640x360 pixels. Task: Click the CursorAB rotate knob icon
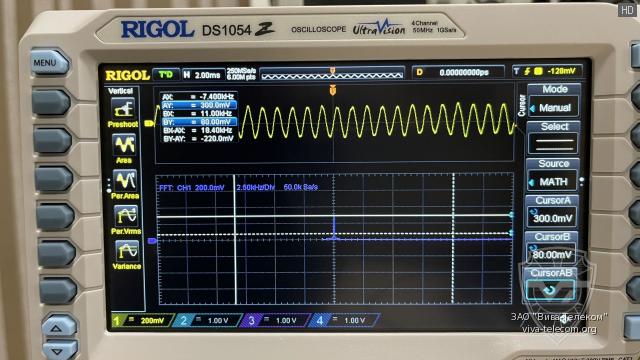click(551, 290)
